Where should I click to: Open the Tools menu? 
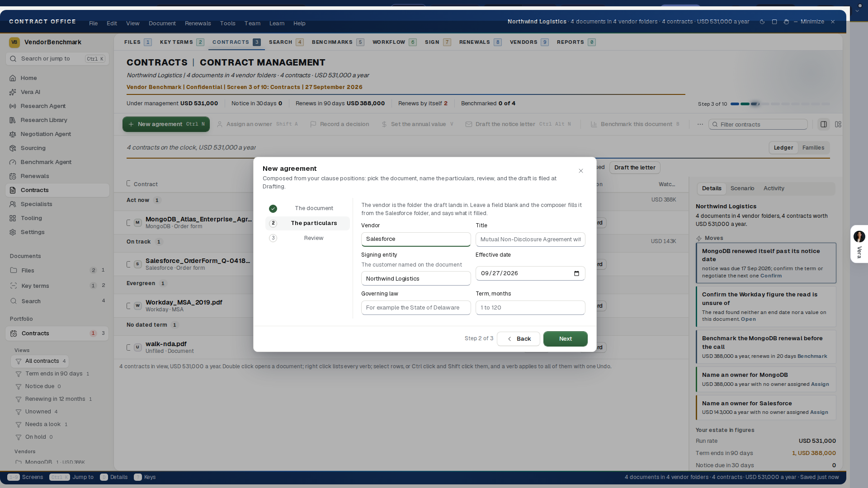[228, 23]
